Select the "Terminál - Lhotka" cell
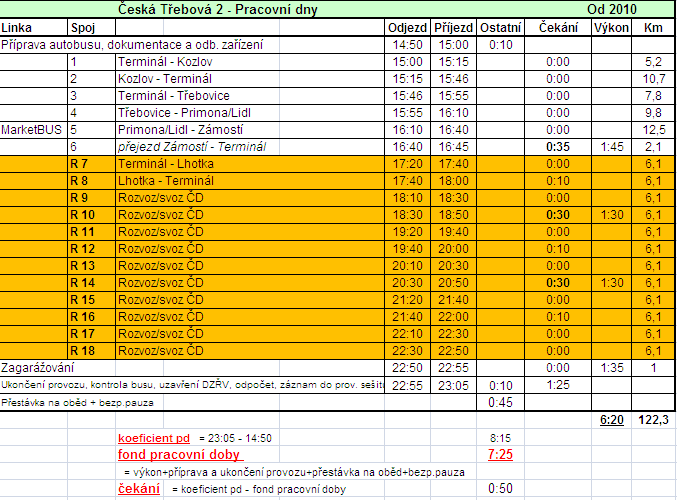This screenshot has width=677, height=500. (x=166, y=164)
